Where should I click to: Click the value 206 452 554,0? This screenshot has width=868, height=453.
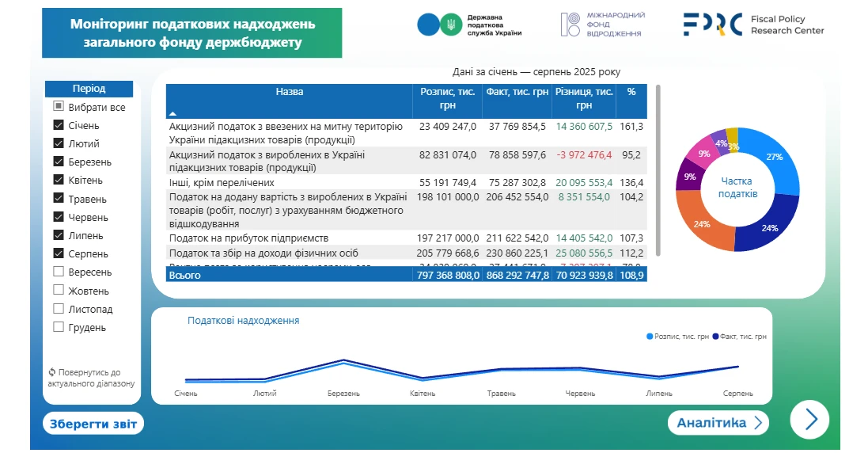click(517, 197)
